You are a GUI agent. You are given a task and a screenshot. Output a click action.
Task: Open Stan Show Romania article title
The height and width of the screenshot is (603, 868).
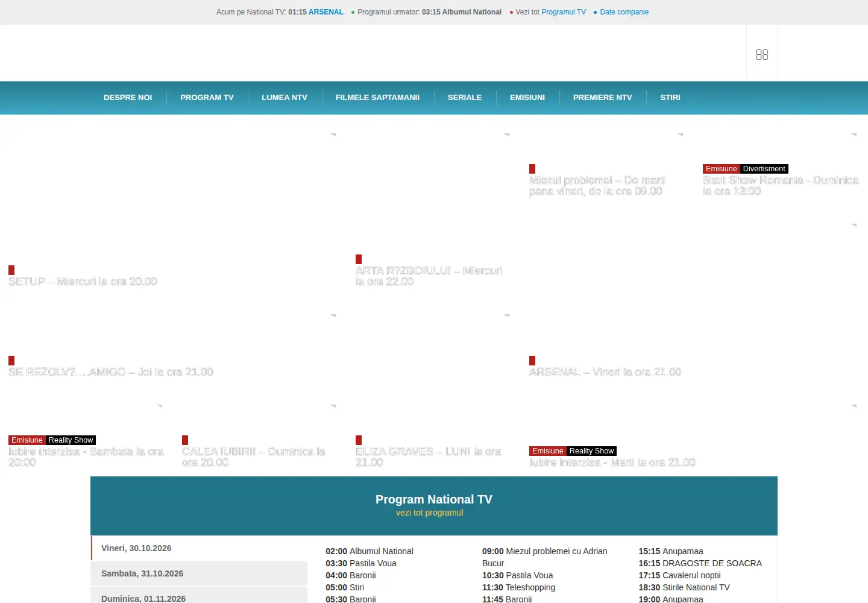(x=781, y=186)
